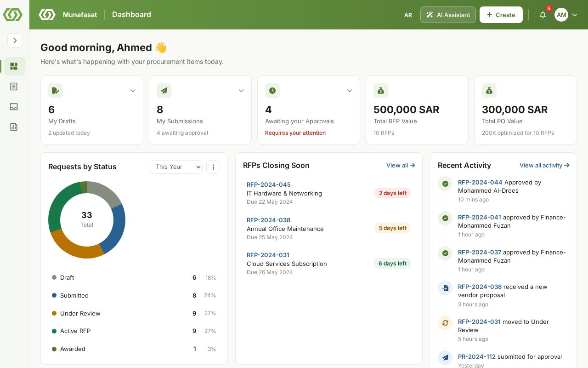The height and width of the screenshot is (368, 588).
Task: Open the Dashboard grid icon in sidebar
Action: [14, 66]
